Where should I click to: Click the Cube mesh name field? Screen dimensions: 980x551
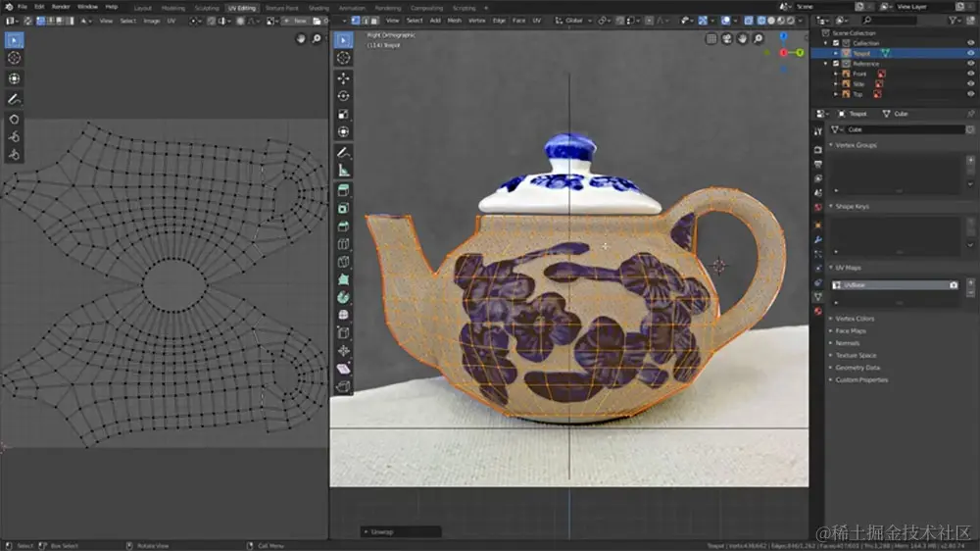click(905, 129)
